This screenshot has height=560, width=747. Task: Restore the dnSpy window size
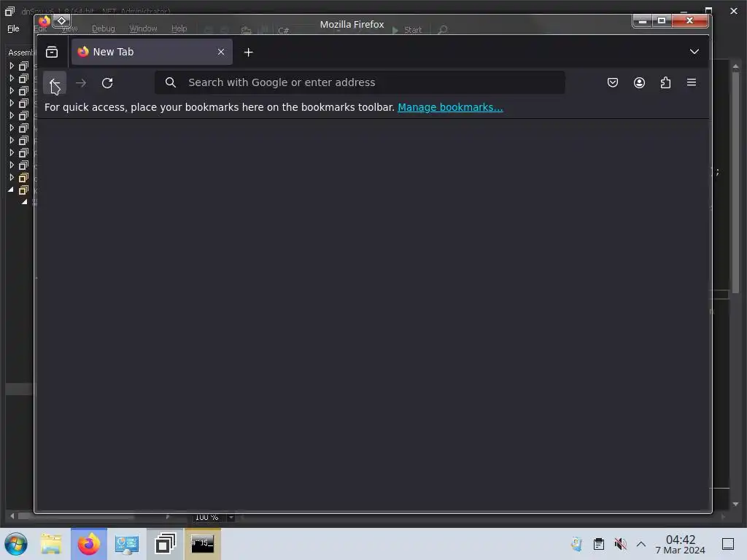point(709,10)
